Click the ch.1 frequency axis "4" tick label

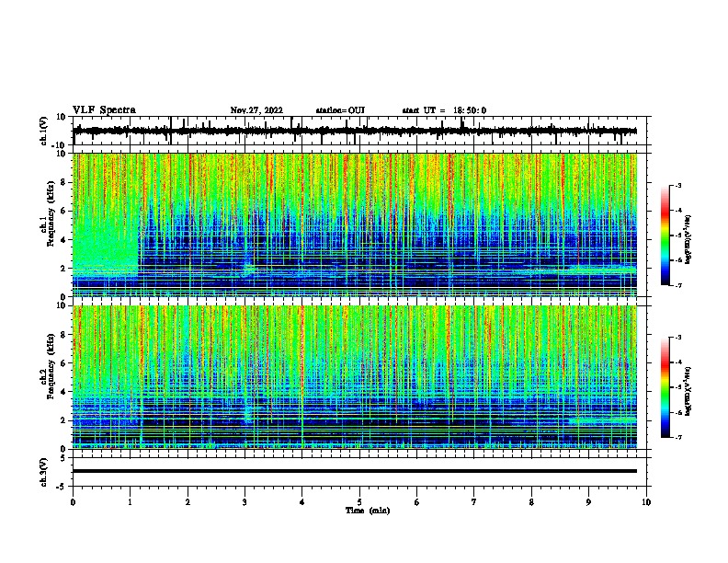click(x=63, y=240)
